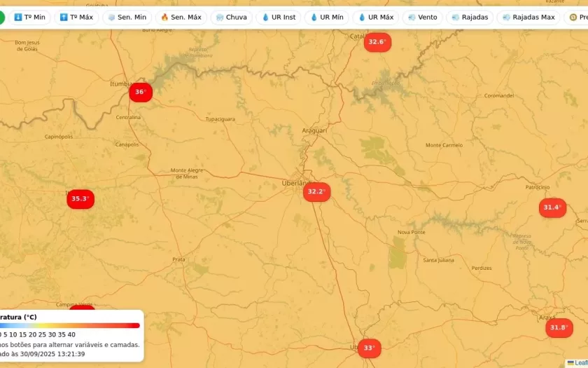Select the UR Mín humidity option
The height and width of the screenshot is (368, 588).
click(x=327, y=17)
